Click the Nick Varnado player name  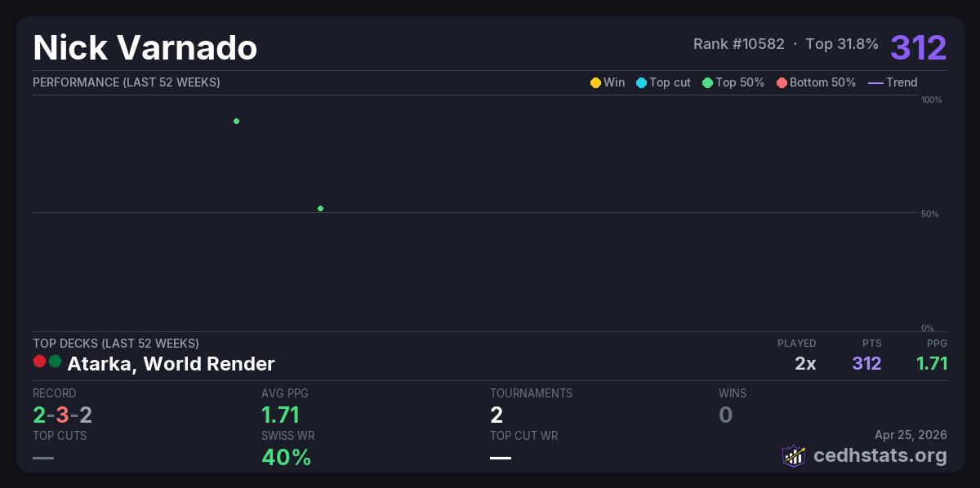point(145,48)
